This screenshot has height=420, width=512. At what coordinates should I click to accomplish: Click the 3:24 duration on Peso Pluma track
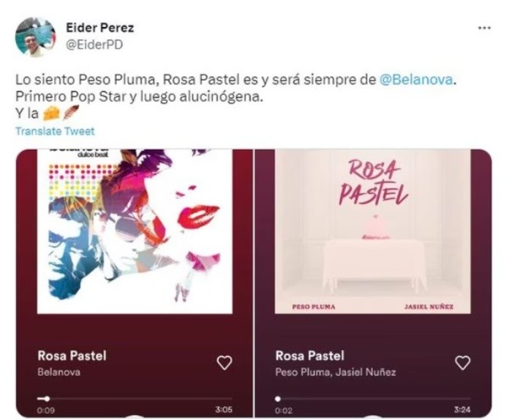tap(462, 410)
